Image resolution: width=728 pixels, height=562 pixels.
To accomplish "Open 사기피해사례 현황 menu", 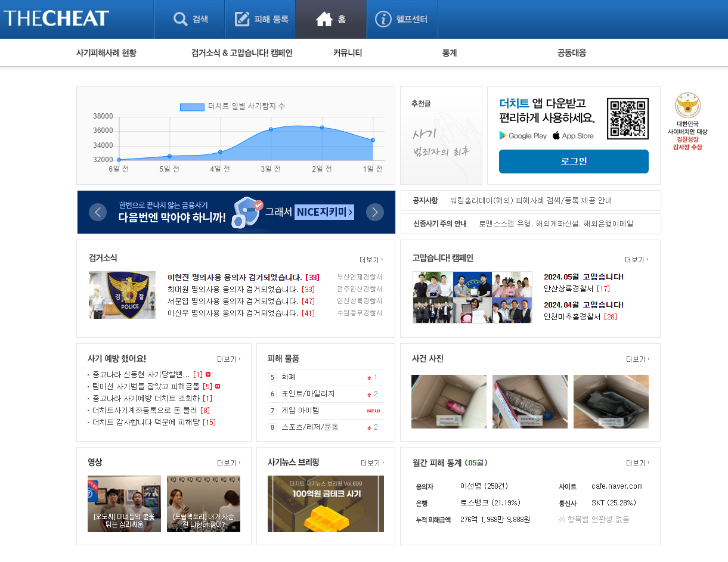I will click(106, 52).
